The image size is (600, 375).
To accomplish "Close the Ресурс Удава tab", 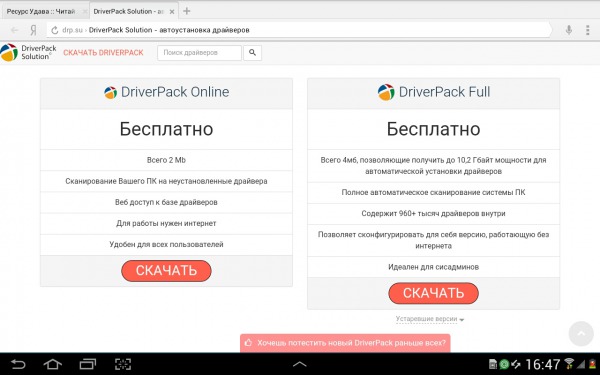I will pos(84,12).
